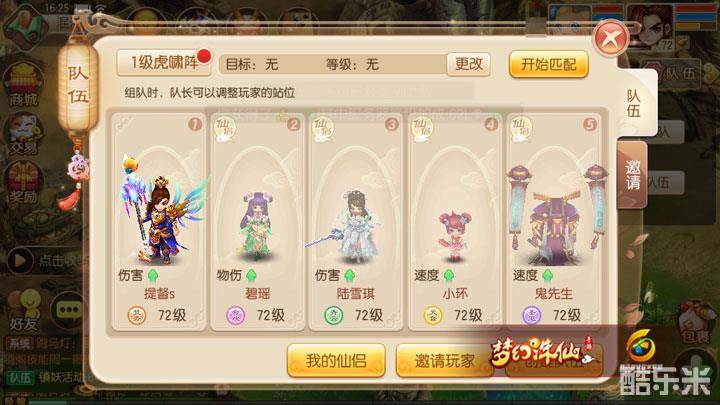
Task: Click 邀请玩家 to invite players
Action: coord(444,360)
